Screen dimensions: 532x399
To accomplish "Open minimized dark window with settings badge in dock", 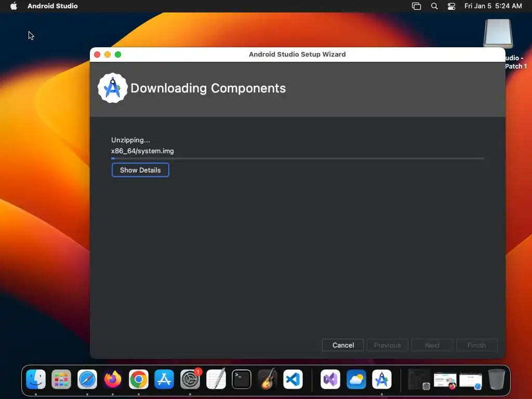I will point(419,379).
